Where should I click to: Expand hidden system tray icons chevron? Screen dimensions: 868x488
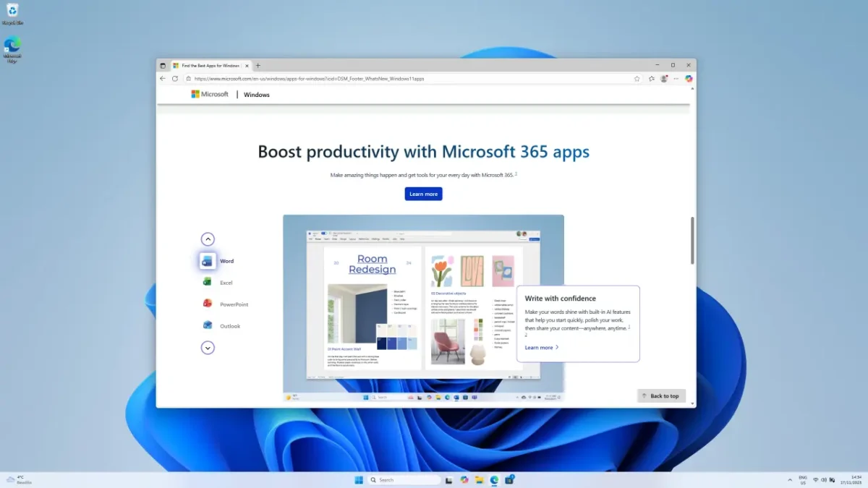(789, 479)
